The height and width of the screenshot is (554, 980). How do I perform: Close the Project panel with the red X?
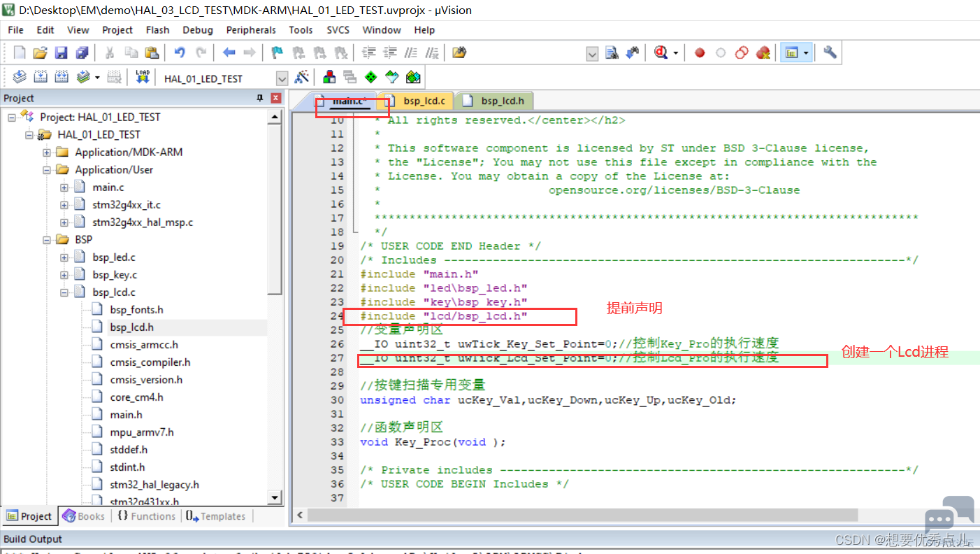(276, 98)
